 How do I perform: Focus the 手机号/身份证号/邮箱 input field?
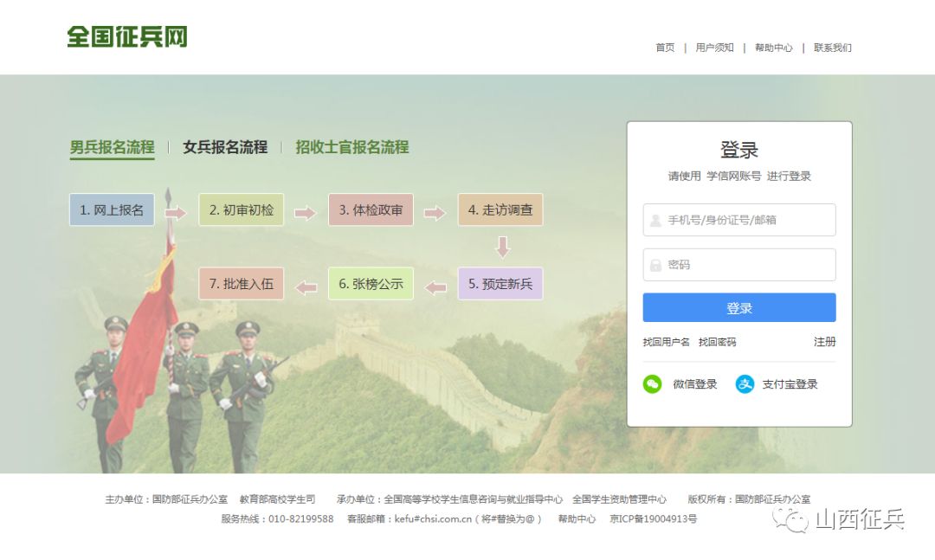(738, 220)
